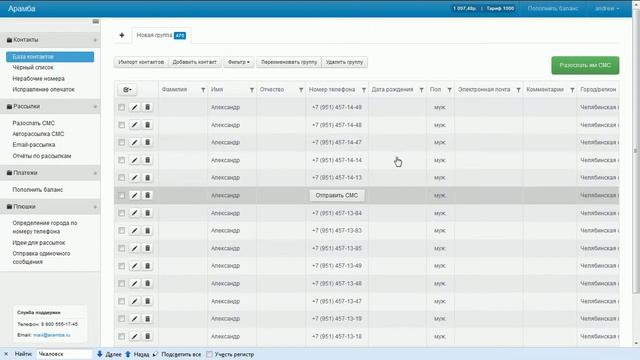Edit contact with phone +7 (951) 457-14-13
Image resolution: width=640 pixels, height=360 pixels.
pyautogui.click(x=134, y=178)
